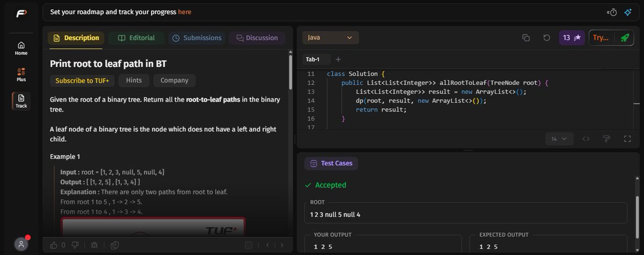Image resolution: width=644 pixels, height=255 pixels.
Task: Click the Try... button
Action: [601, 37]
